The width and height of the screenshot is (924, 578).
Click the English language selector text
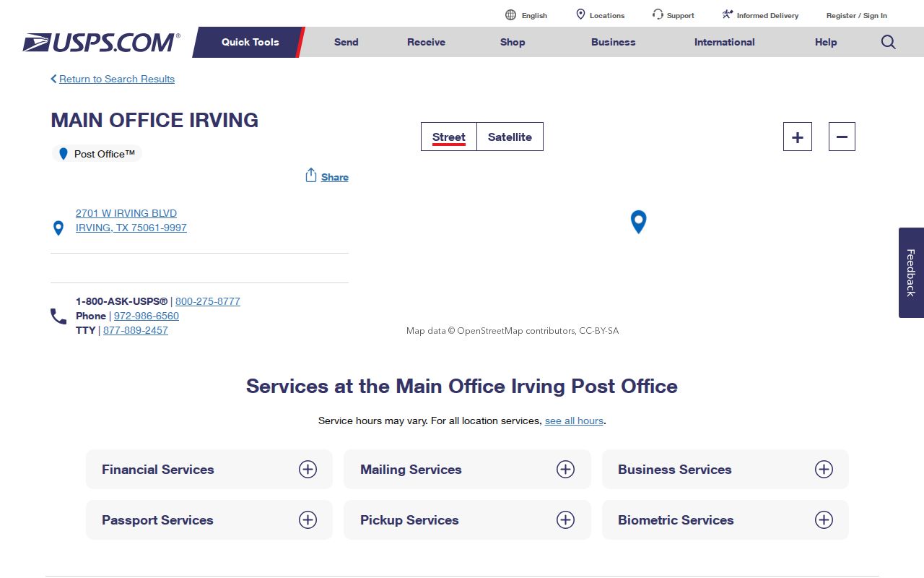tap(534, 15)
